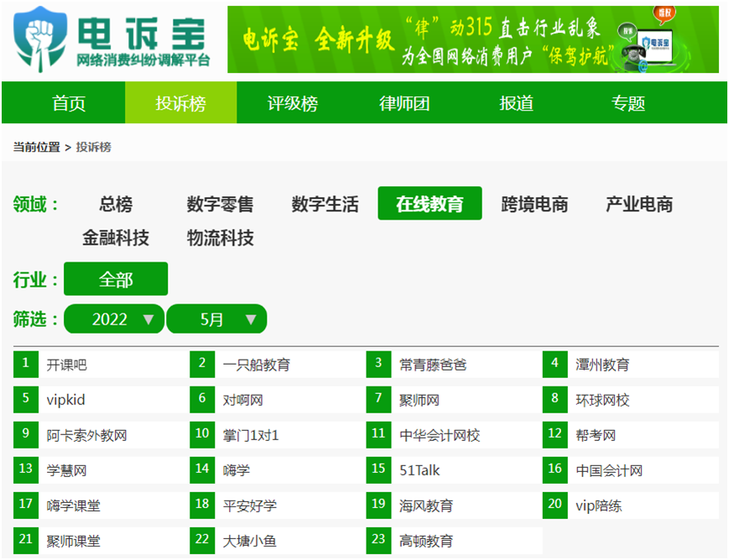Filter by 数字零售 domain

[221, 204]
